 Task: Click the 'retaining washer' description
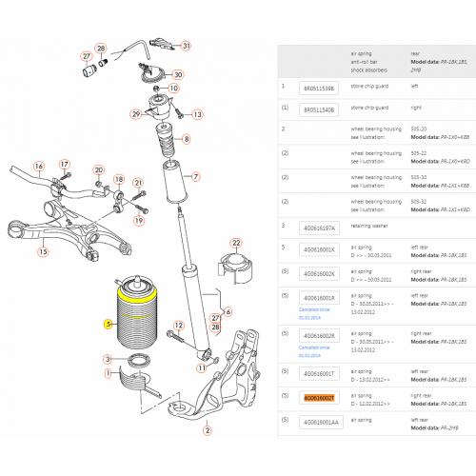coord(369,226)
